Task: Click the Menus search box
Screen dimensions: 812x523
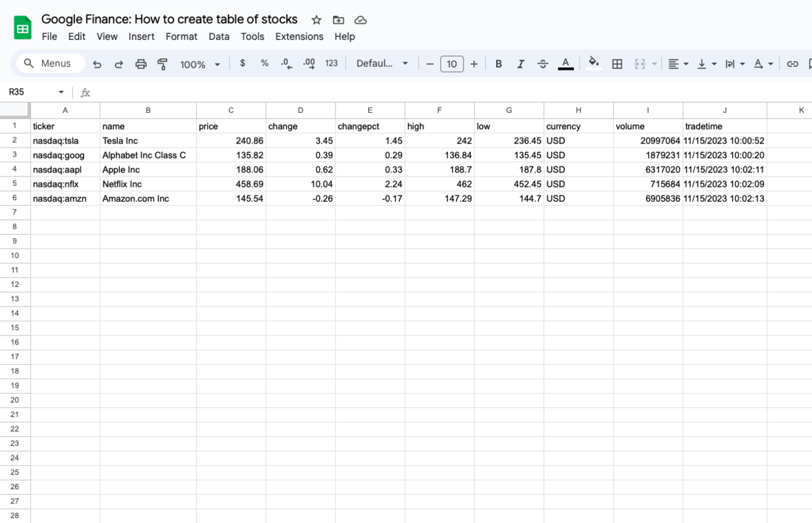Action: point(51,63)
